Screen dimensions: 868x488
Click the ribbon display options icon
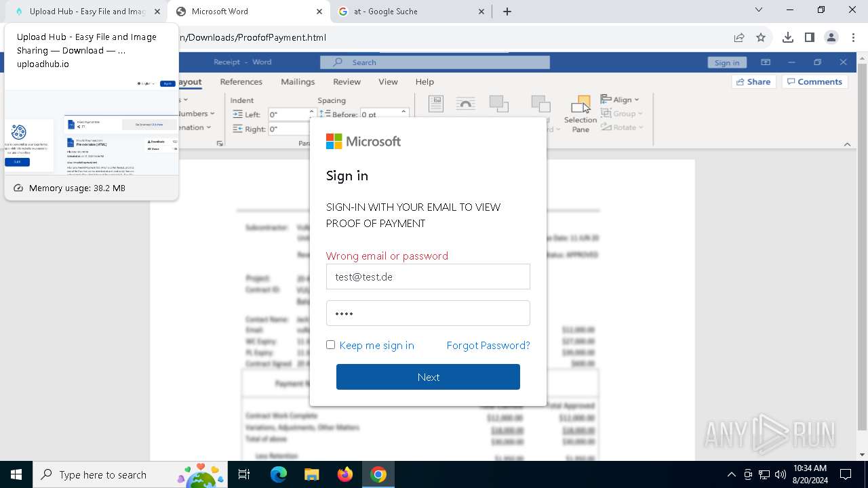(x=766, y=62)
